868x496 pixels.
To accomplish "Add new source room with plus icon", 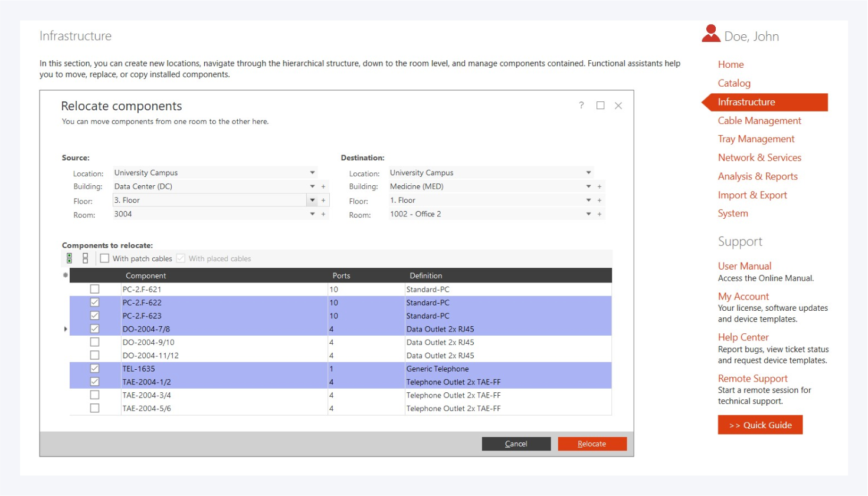I will tap(323, 214).
